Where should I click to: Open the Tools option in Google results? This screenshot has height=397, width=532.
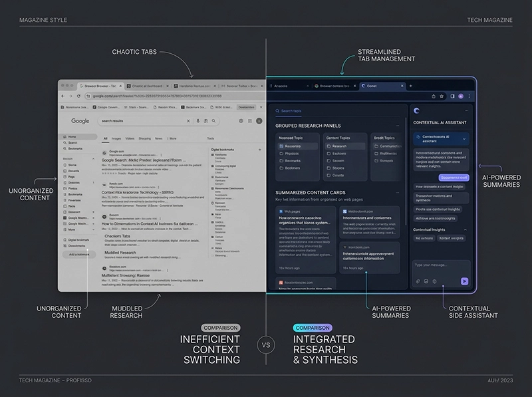211,138
